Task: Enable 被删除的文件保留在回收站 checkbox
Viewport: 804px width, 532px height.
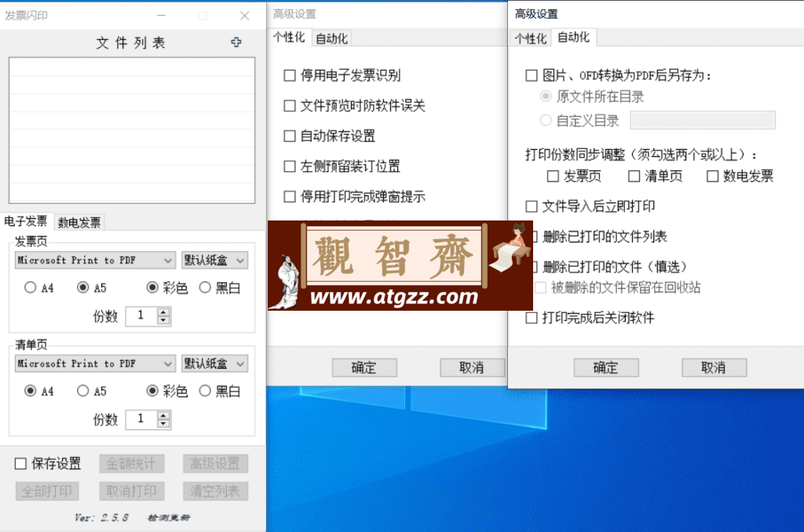Action: (540, 287)
